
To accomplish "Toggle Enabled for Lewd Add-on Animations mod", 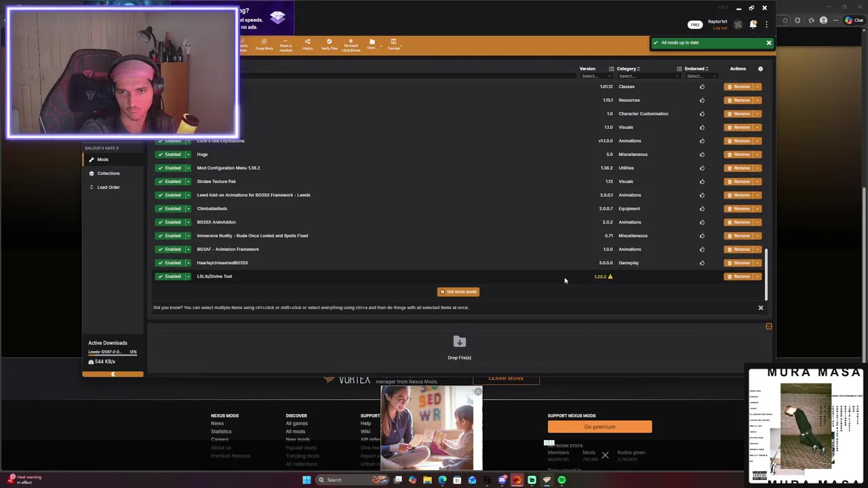I will pyautogui.click(x=170, y=195).
